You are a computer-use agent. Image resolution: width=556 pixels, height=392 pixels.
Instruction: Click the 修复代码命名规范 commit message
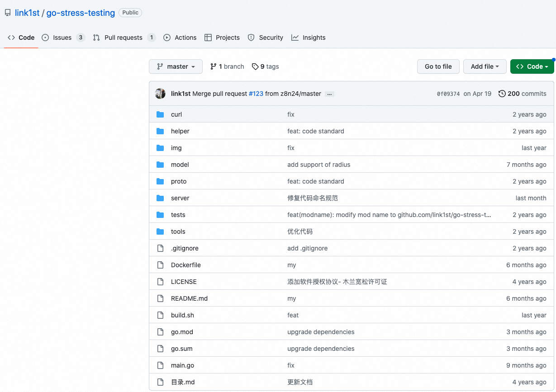313,198
